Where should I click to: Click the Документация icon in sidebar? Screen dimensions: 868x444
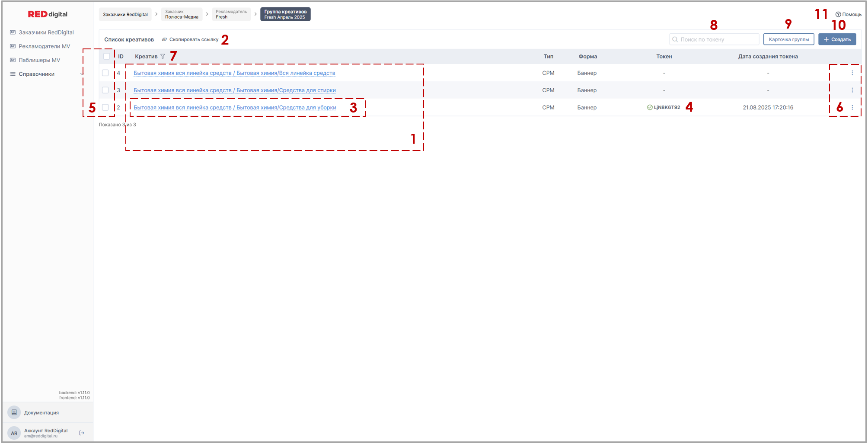tap(14, 412)
